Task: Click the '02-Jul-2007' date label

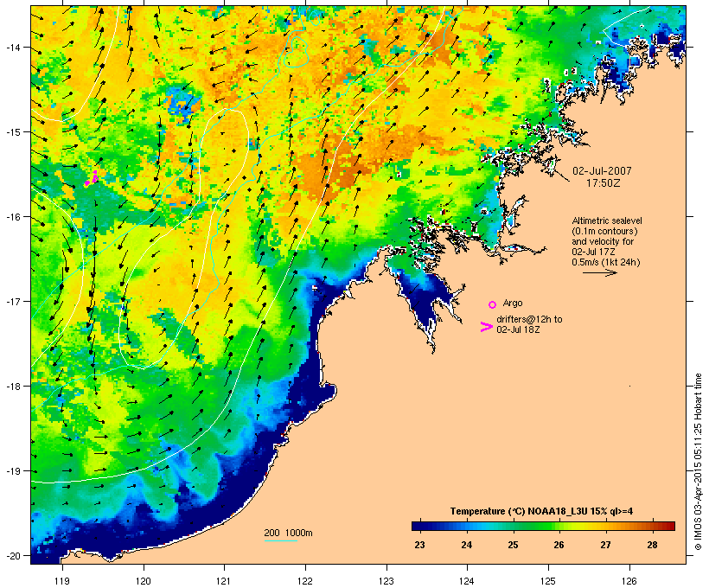Action: click(602, 171)
